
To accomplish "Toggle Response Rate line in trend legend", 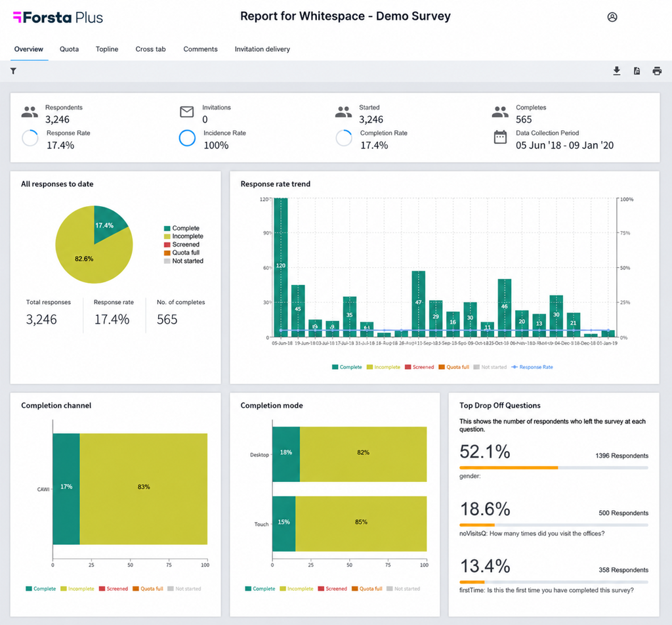I will coord(532,367).
